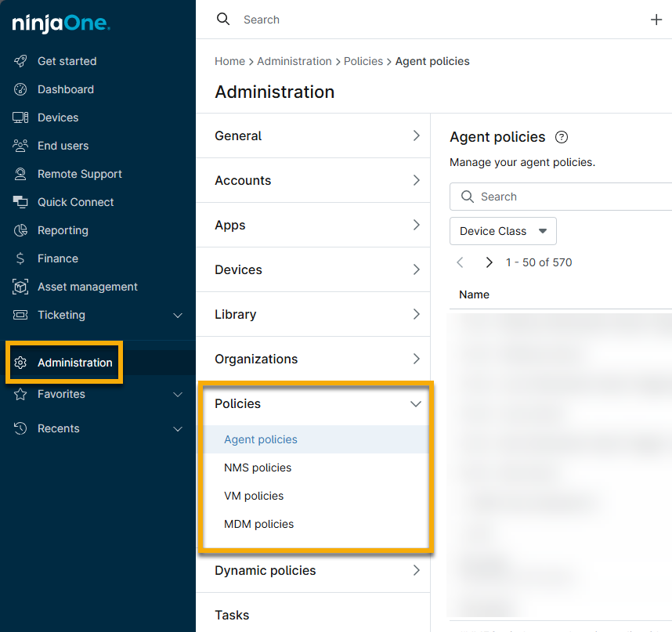Go to Home via the breadcrumb

click(x=229, y=61)
